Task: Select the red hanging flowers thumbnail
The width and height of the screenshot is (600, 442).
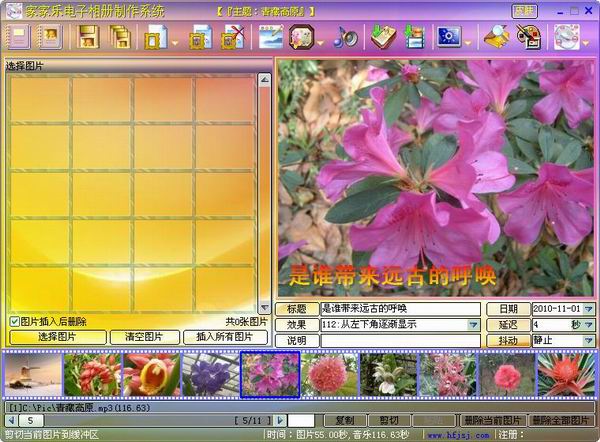Action: 93,375
